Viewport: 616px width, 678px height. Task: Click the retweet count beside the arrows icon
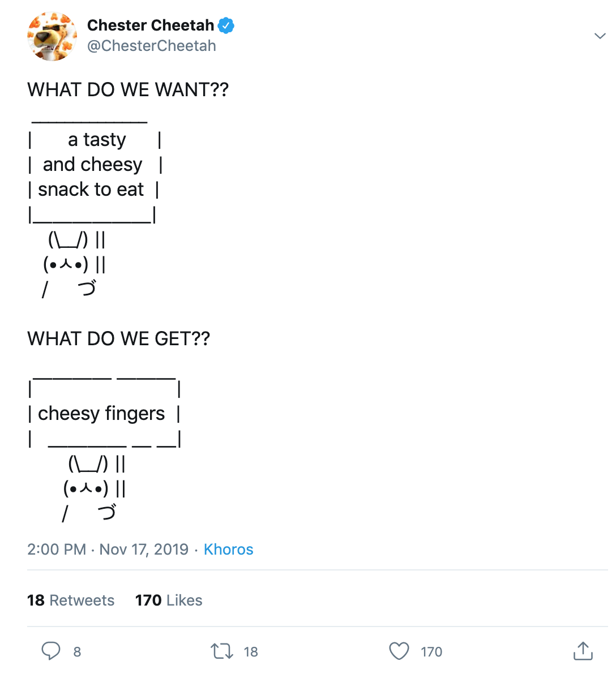pyautogui.click(x=251, y=652)
